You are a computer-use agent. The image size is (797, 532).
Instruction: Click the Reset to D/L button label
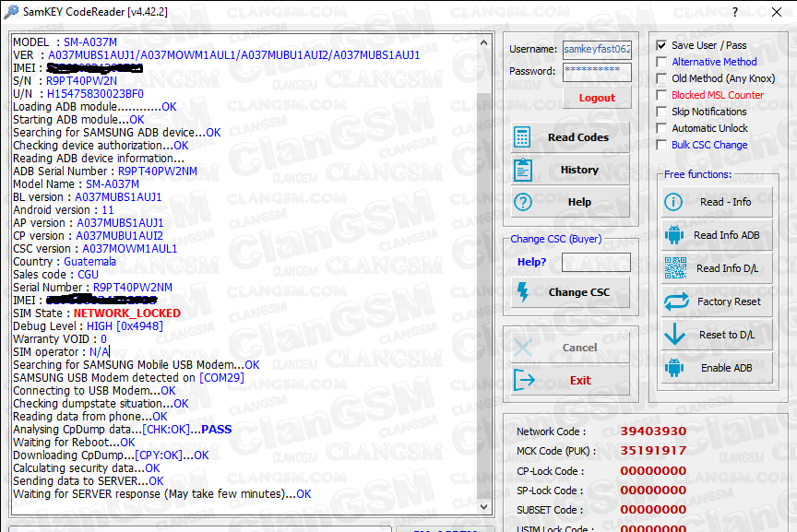pyautogui.click(x=727, y=335)
